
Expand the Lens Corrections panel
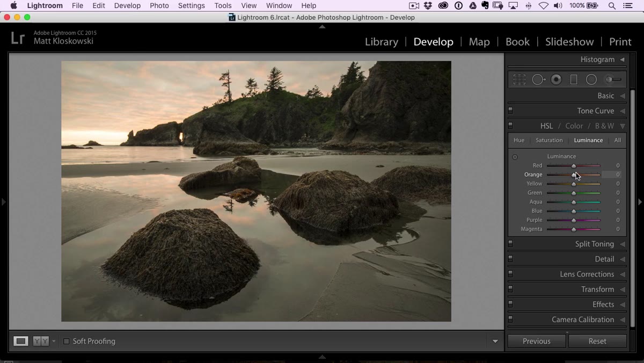tap(623, 274)
